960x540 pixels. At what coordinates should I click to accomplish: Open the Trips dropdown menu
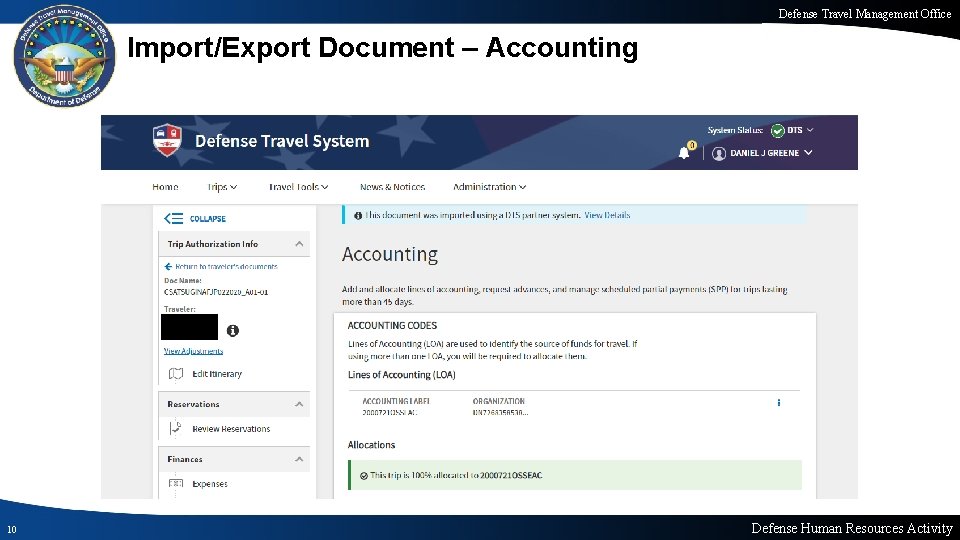pyautogui.click(x=222, y=187)
